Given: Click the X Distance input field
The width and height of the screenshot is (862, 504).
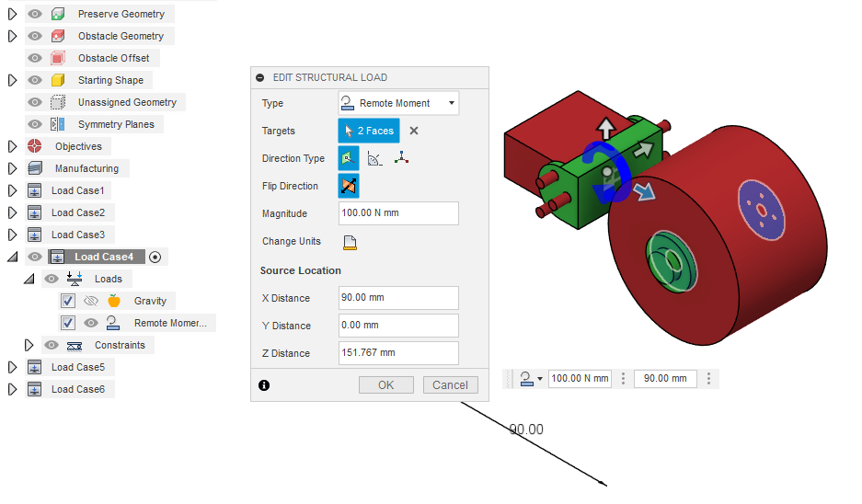Looking at the screenshot, I should click(x=398, y=298).
